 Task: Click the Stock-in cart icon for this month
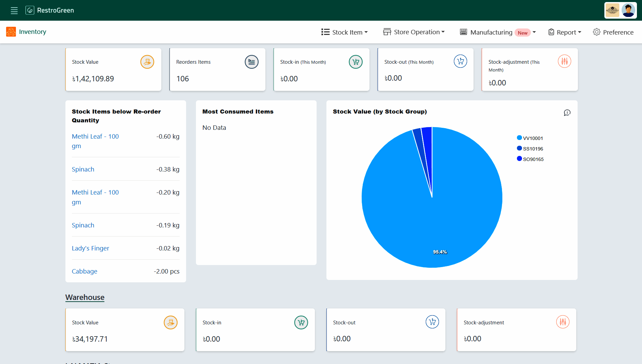[356, 62]
